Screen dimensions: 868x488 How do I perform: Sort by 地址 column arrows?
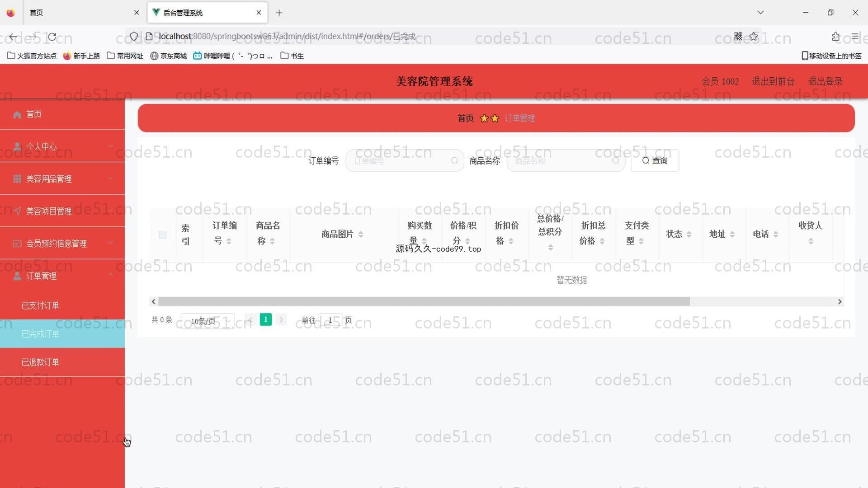click(x=732, y=235)
